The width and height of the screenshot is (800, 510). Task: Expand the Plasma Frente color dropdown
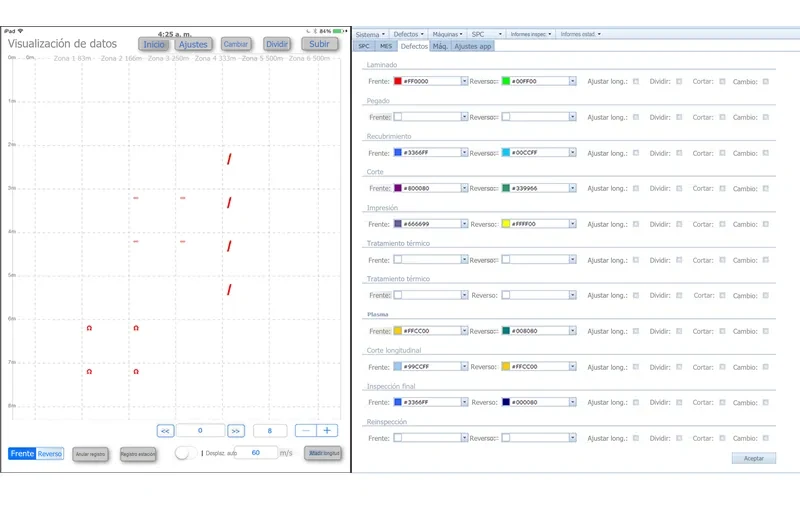pos(464,331)
